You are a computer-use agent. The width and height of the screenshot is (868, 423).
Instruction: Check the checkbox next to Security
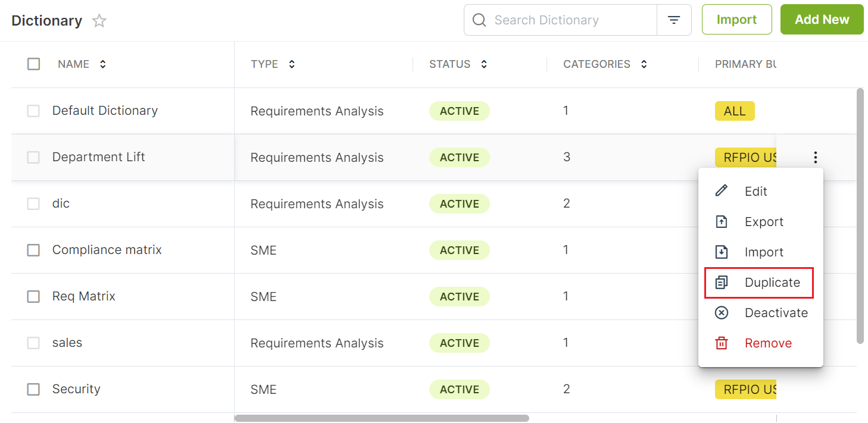point(33,389)
